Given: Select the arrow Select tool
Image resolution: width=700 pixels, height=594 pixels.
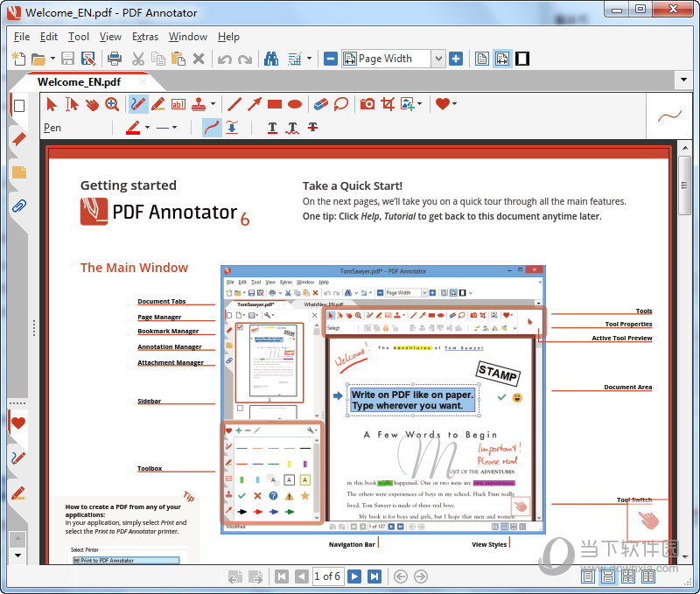Looking at the screenshot, I should [52, 104].
